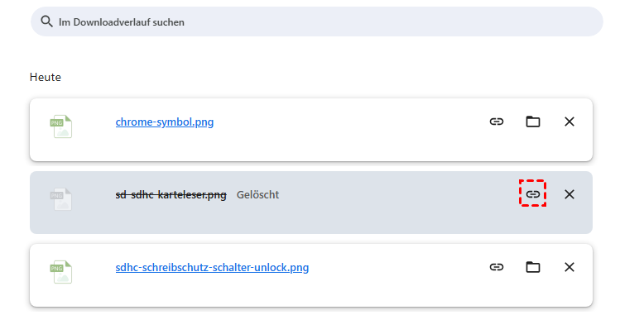This screenshot has width=644, height=334.
Task: Click the 'Heute' date heading
Action: (x=46, y=78)
